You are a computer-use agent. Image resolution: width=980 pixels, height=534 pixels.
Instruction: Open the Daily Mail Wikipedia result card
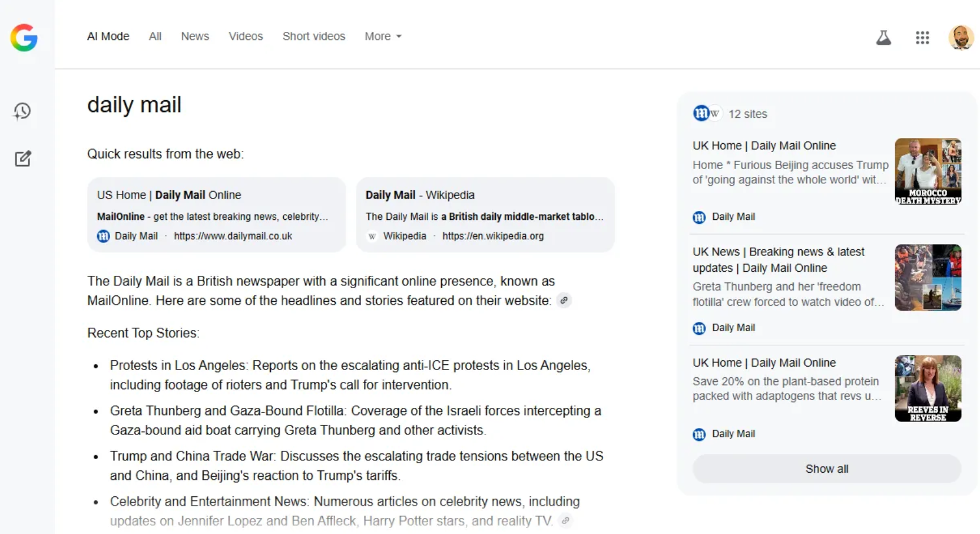click(x=485, y=215)
